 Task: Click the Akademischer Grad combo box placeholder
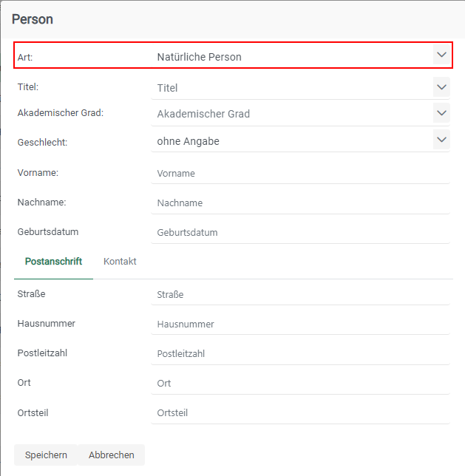click(203, 114)
